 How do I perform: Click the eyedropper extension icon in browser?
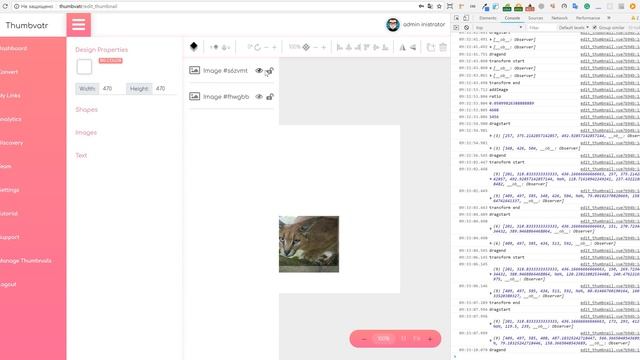485,7
